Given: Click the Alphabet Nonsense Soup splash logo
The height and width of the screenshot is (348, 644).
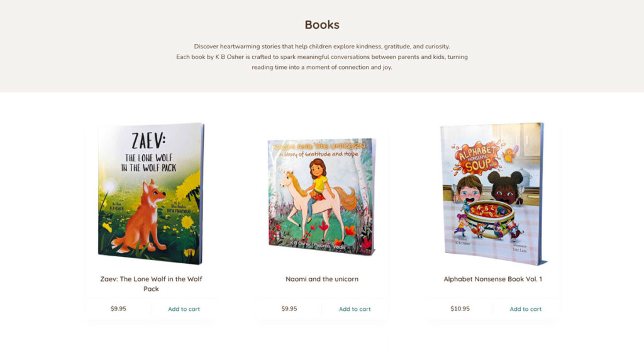Looking at the screenshot, I should pos(477,158).
